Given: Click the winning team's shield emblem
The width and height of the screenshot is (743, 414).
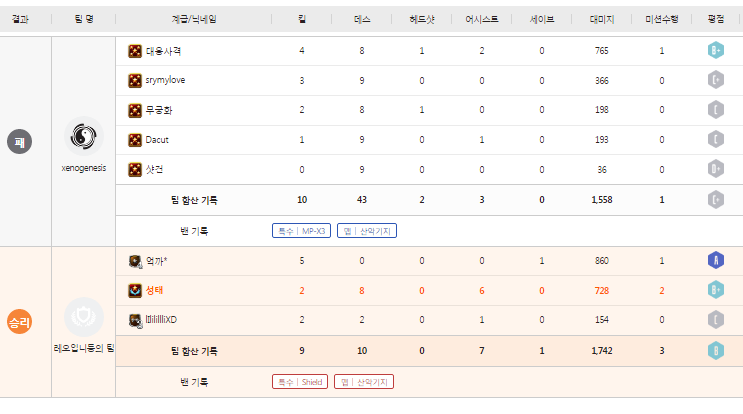Looking at the screenshot, I should (x=84, y=317).
